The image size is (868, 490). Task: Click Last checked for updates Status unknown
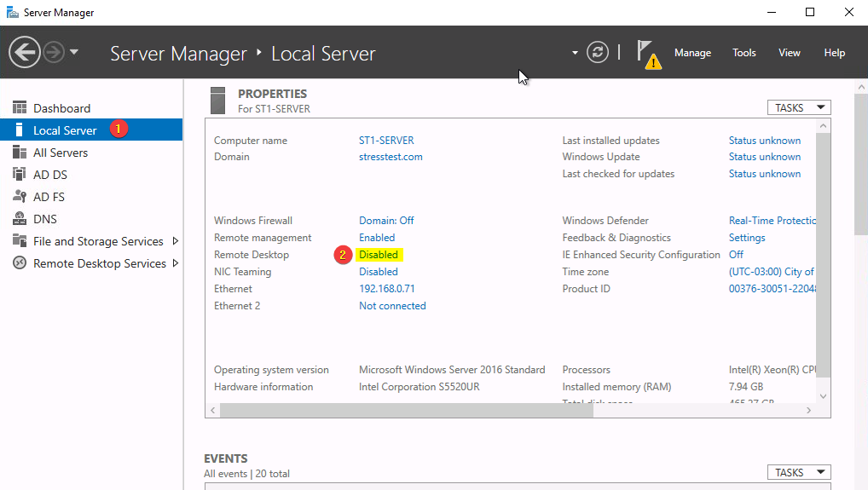(x=765, y=174)
